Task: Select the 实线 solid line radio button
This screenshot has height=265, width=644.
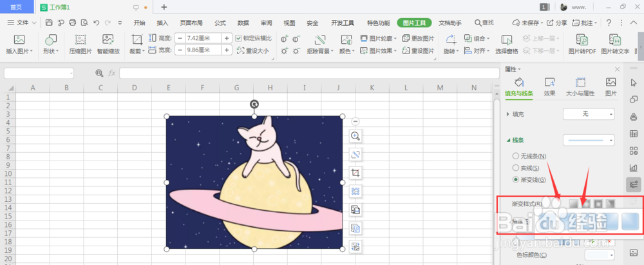Action: (515, 168)
